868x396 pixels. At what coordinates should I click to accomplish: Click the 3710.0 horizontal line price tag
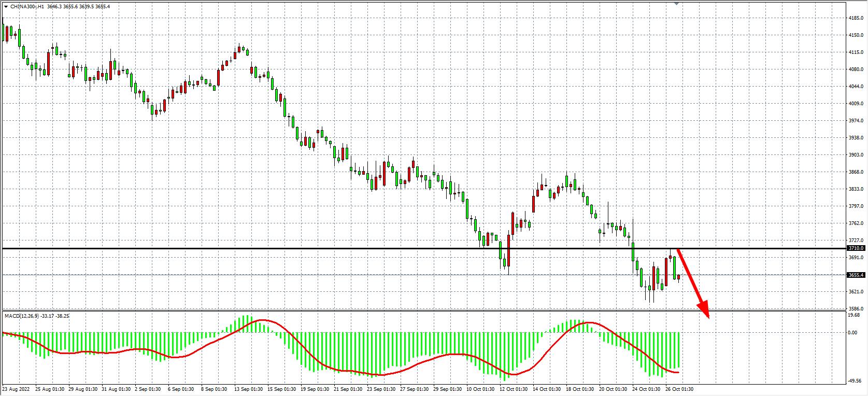pos(856,248)
